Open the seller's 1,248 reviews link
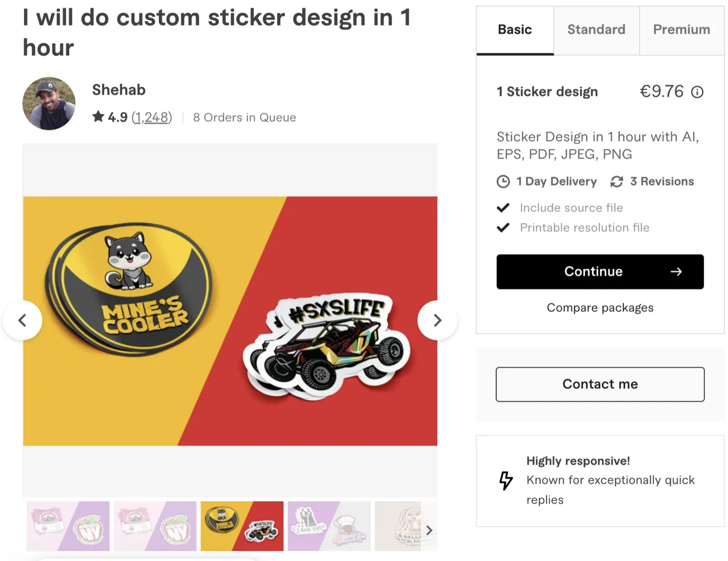Image resolution: width=728 pixels, height=561 pixels. coord(151,117)
